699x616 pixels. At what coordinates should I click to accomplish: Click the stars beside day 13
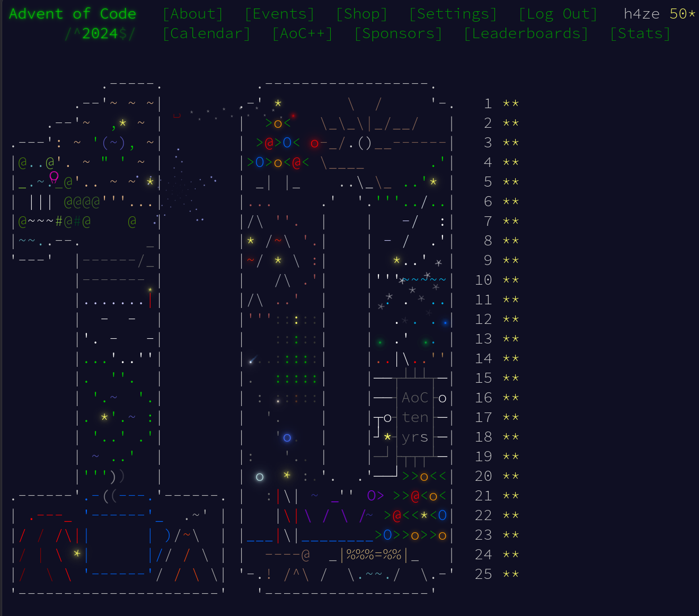point(511,339)
